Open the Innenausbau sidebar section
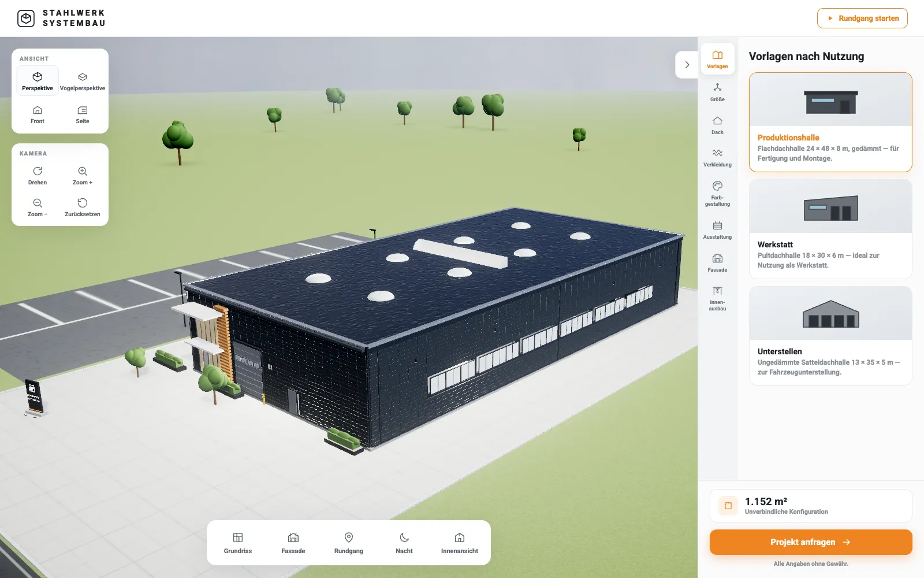The width and height of the screenshot is (924, 578). point(717,298)
